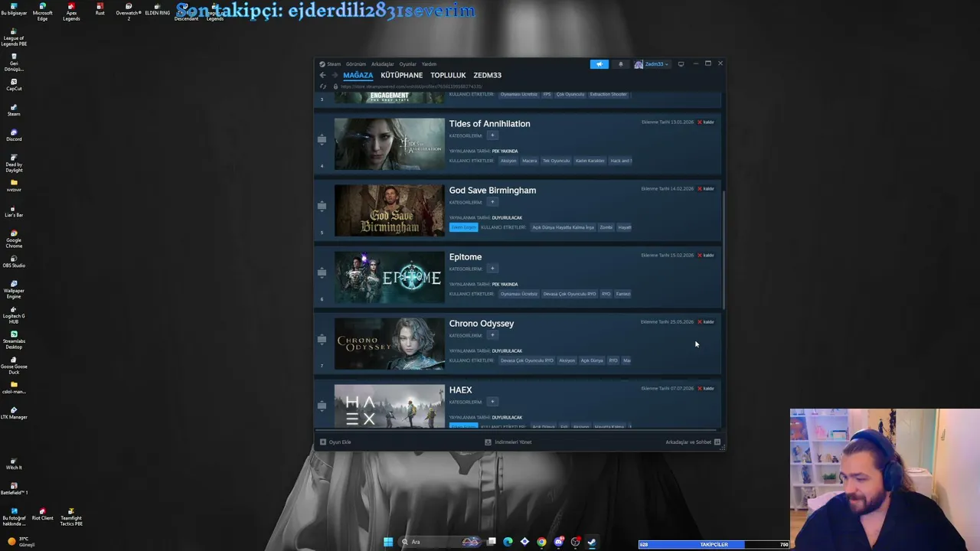
Task: Open the Steam announcements megaphone button
Action: click(x=599, y=64)
